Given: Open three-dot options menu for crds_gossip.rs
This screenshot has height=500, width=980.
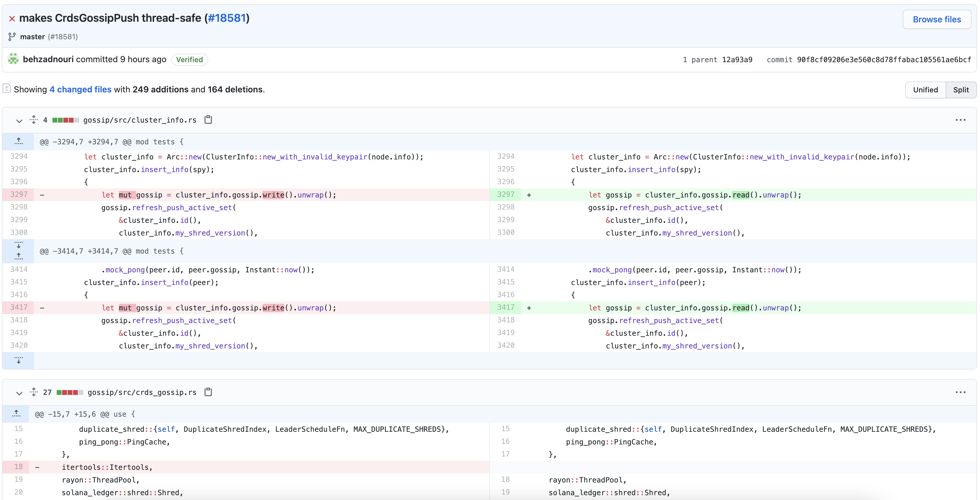Looking at the screenshot, I should (x=960, y=392).
